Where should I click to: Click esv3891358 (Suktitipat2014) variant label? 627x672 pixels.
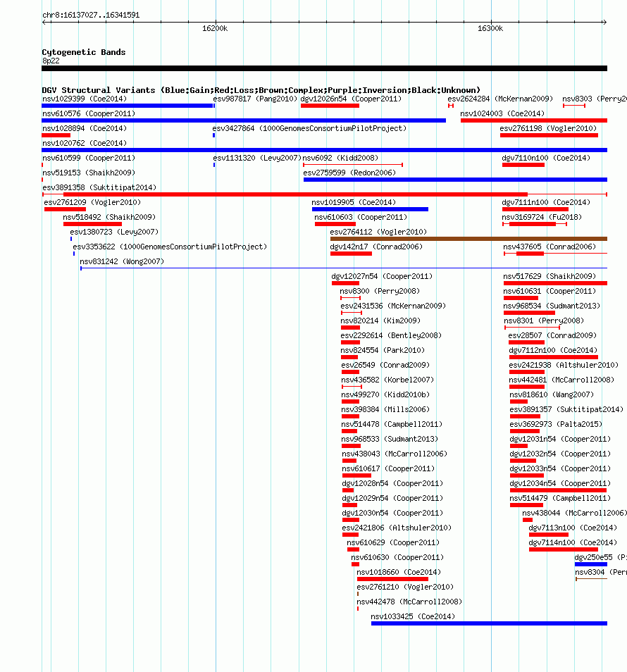pos(99,187)
